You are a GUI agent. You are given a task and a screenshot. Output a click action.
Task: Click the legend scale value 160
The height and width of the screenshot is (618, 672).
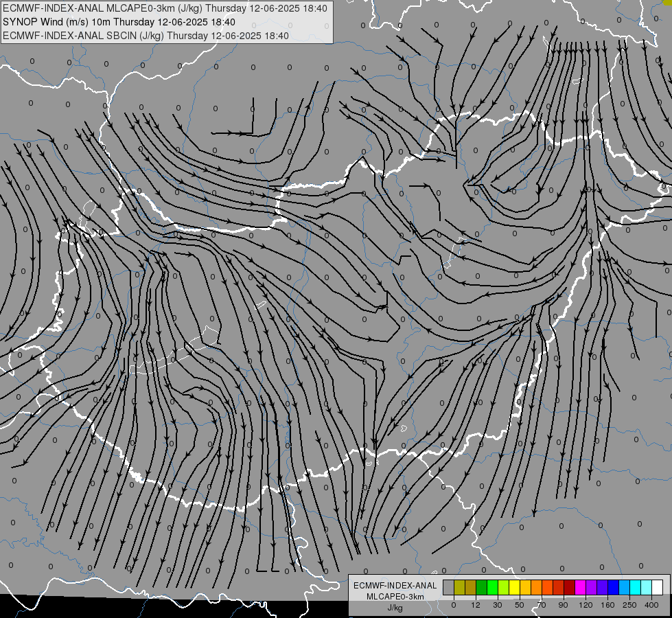(607, 605)
